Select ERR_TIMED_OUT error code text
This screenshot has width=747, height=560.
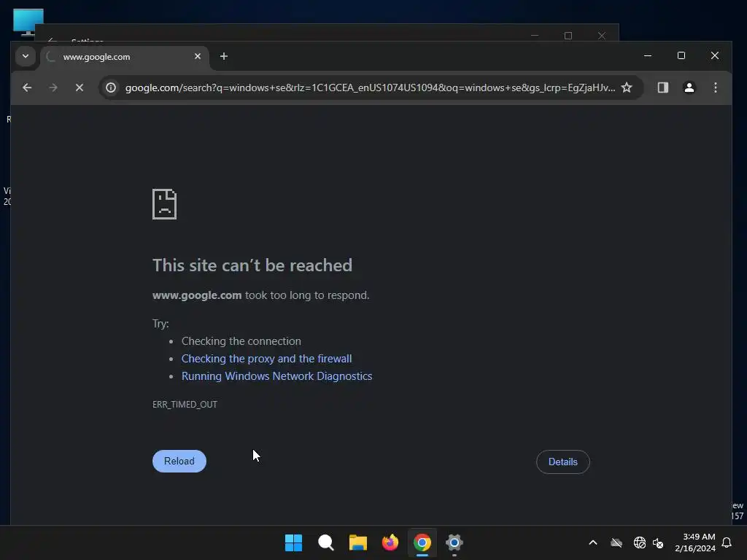[185, 404]
